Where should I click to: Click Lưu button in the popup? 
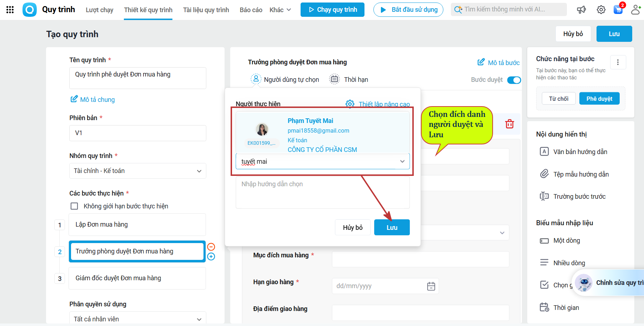(x=392, y=227)
